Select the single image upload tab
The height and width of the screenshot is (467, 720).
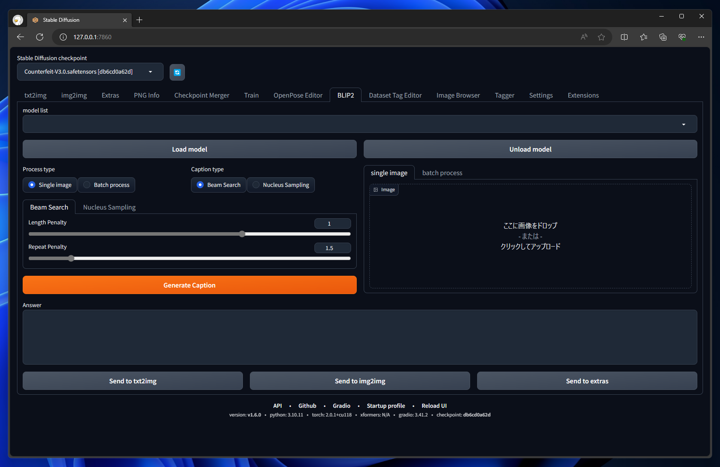pos(389,173)
